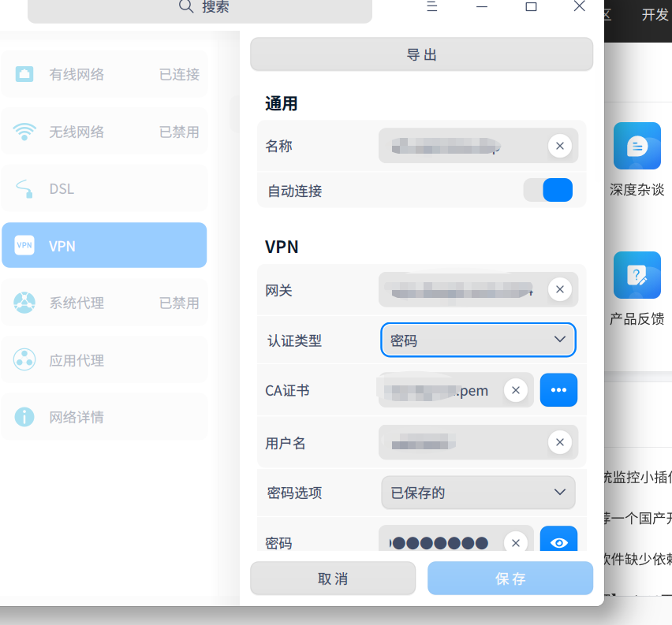The image size is (672, 625).
Task: Minimize the network settings window
Action: point(482,6)
